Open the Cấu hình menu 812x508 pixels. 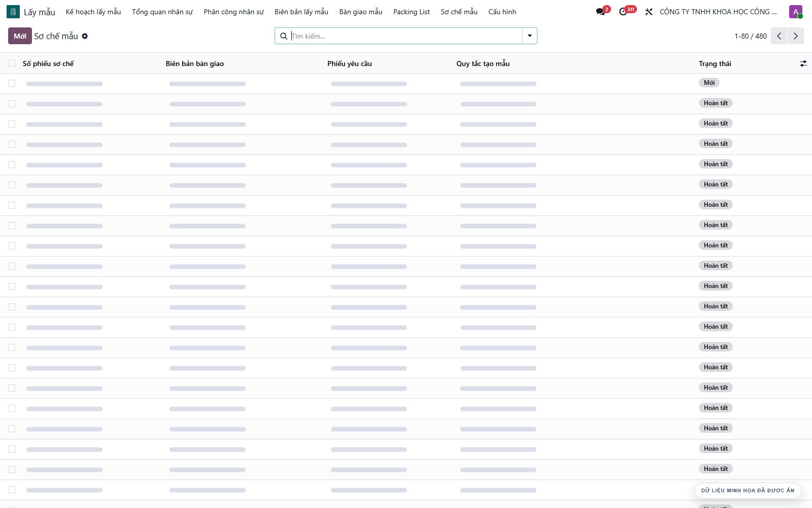pyautogui.click(x=502, y=12)
